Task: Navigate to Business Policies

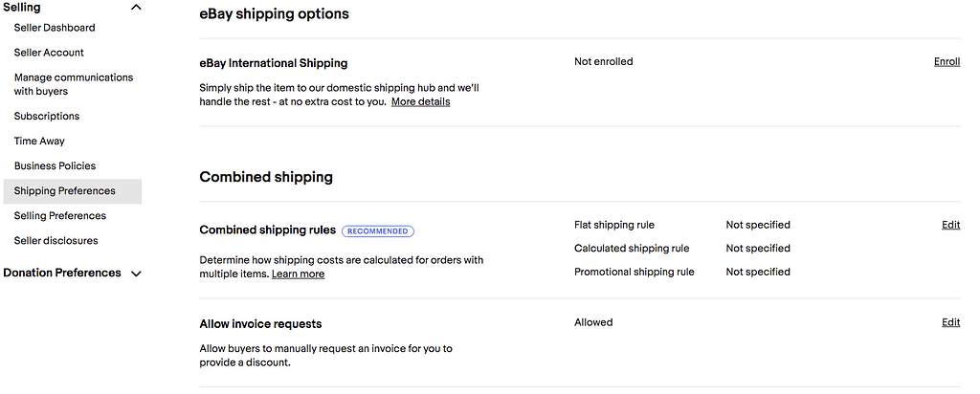Action: coord(55,166)
